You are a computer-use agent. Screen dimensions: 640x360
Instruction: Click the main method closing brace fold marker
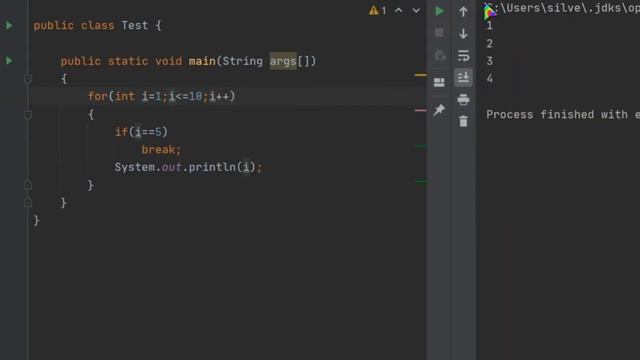pyautogui.click(x=28, y=202)
